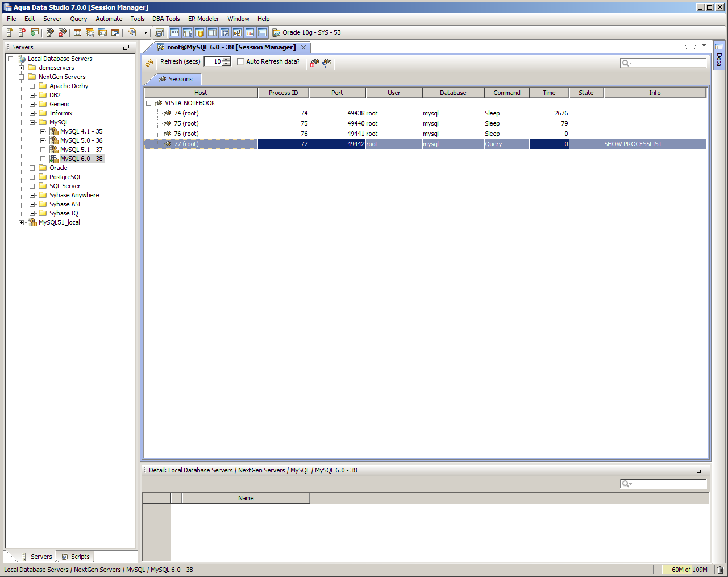Select MySQL 5.1 - 37 in server tree
Image resolution: width=728 pixels, height=577 pixels.
(81, 150)
